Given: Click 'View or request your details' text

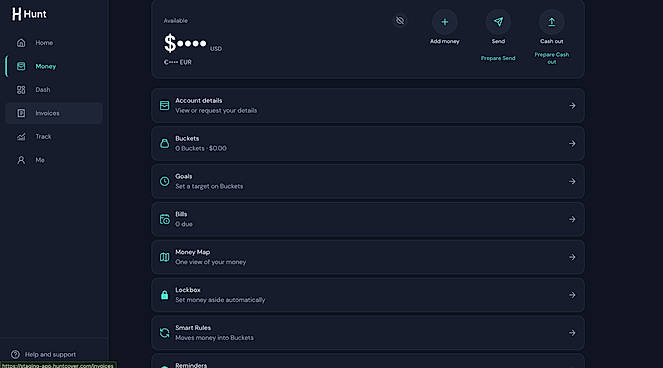Looking at the screenshot, I should [216, 110].
